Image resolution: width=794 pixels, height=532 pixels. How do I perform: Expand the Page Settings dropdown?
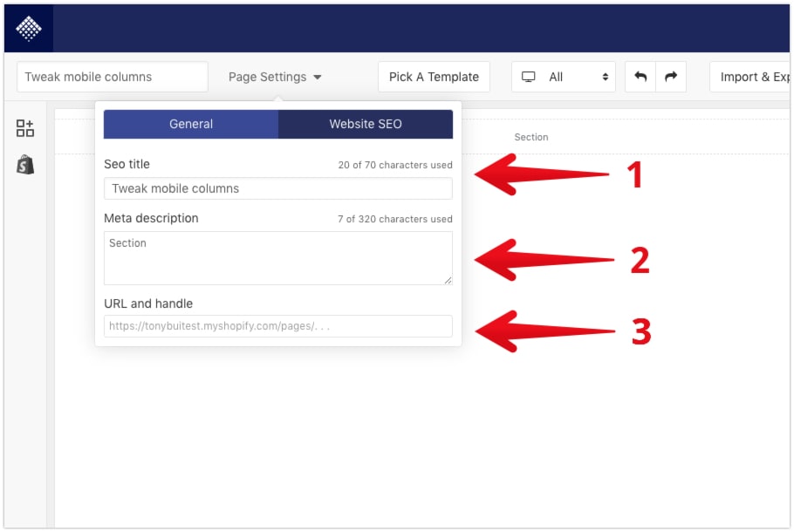point(275,77)
